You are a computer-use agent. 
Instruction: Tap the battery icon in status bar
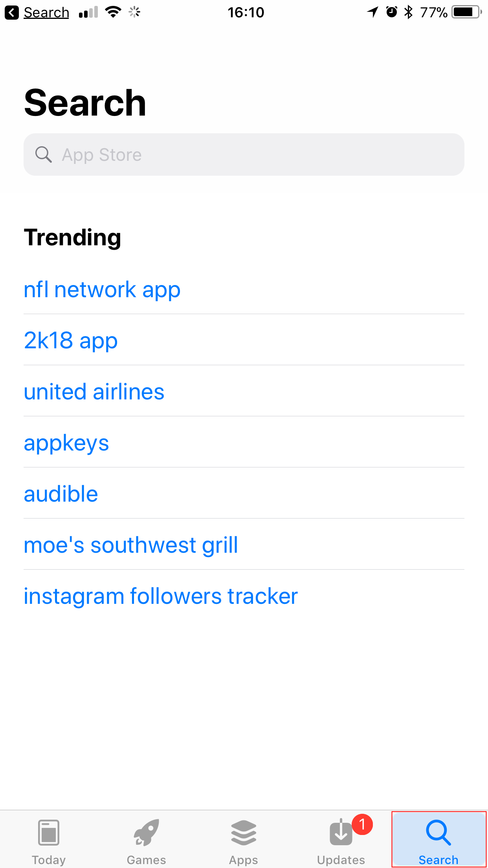point(466,12)
